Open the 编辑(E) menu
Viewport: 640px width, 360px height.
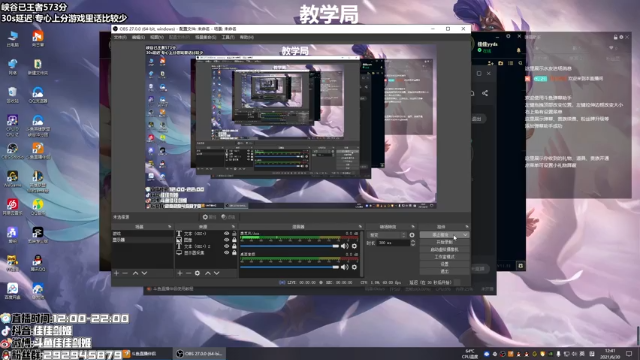click(x=138, y=37)
